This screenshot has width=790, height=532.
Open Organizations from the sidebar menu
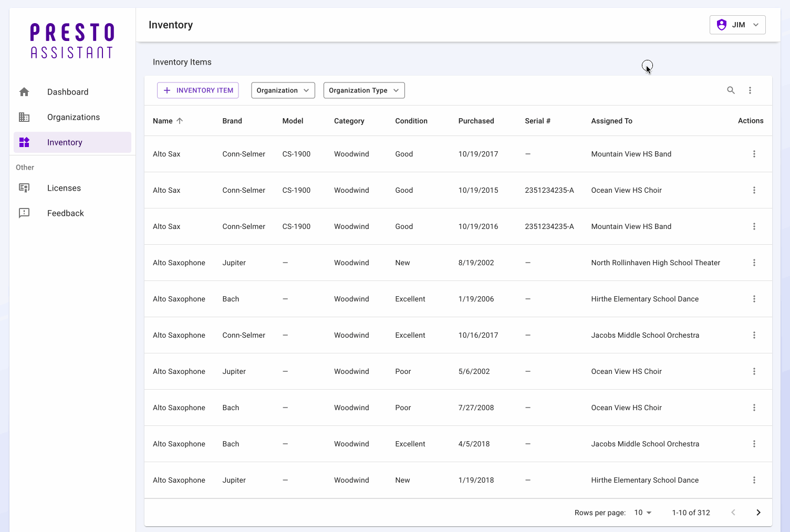[73, 117]
